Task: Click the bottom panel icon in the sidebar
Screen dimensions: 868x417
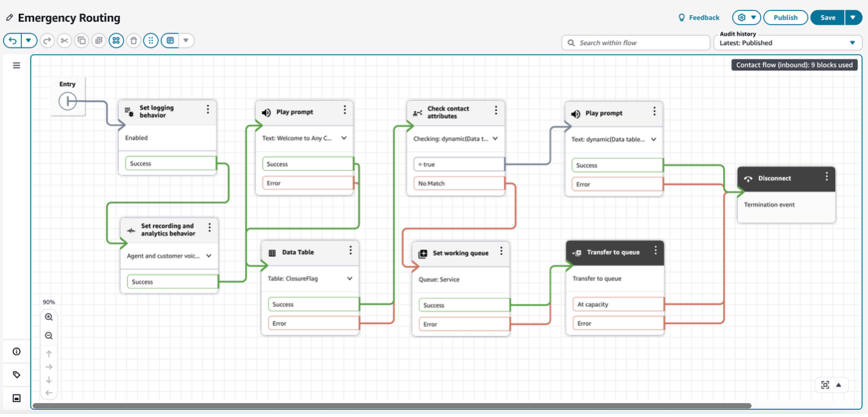Action: (x=16, y=398)
